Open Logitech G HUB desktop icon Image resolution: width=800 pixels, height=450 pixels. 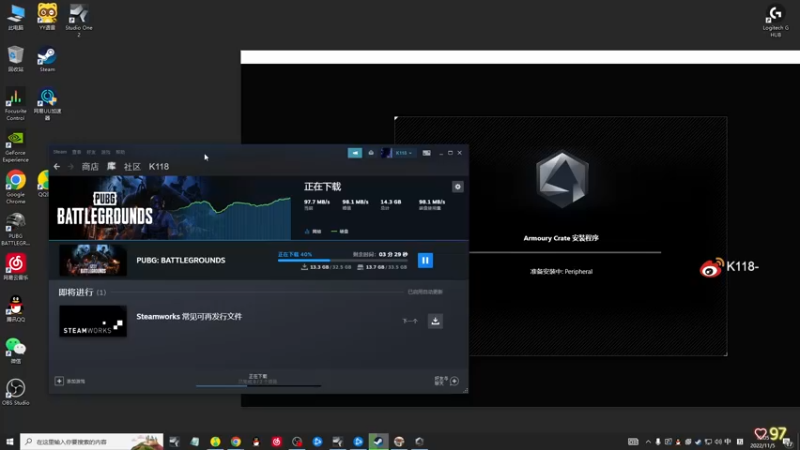point(776,21)
